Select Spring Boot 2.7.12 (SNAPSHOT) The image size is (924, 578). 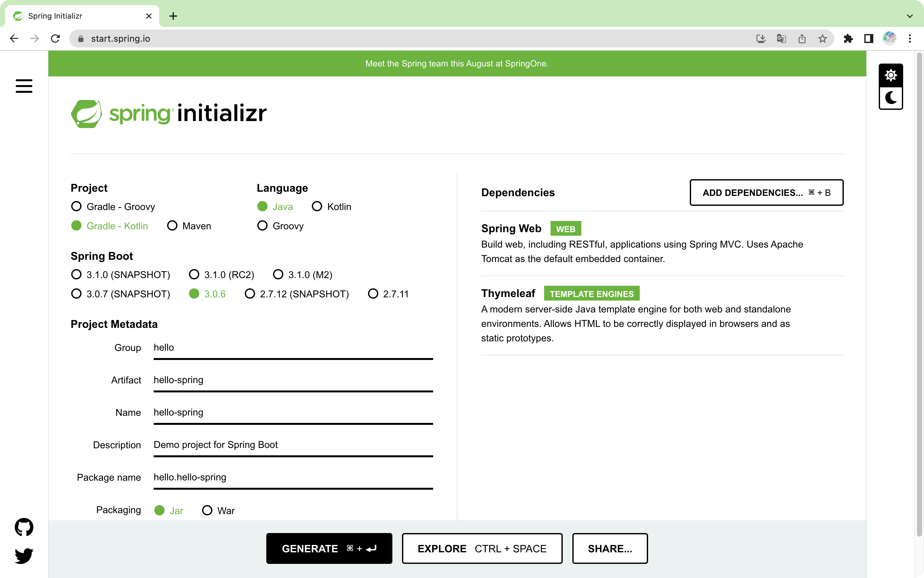297,294
